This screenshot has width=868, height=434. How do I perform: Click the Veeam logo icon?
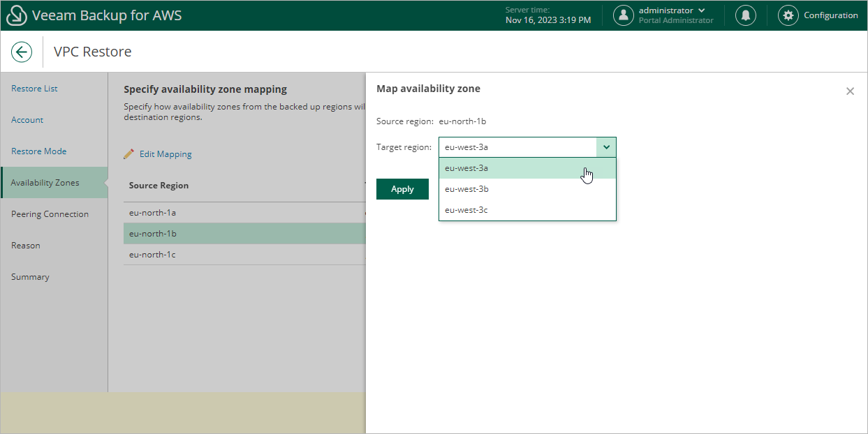click(x=17, y=15)
